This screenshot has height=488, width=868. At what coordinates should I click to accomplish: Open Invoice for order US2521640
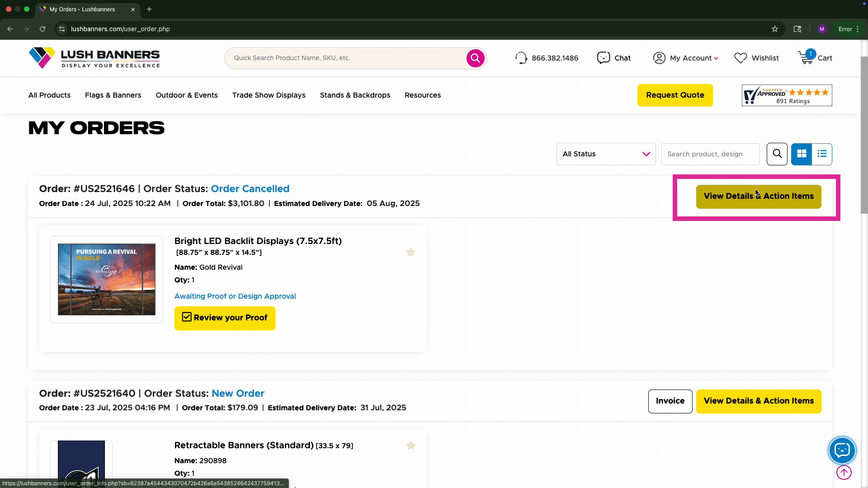point(670,401)
